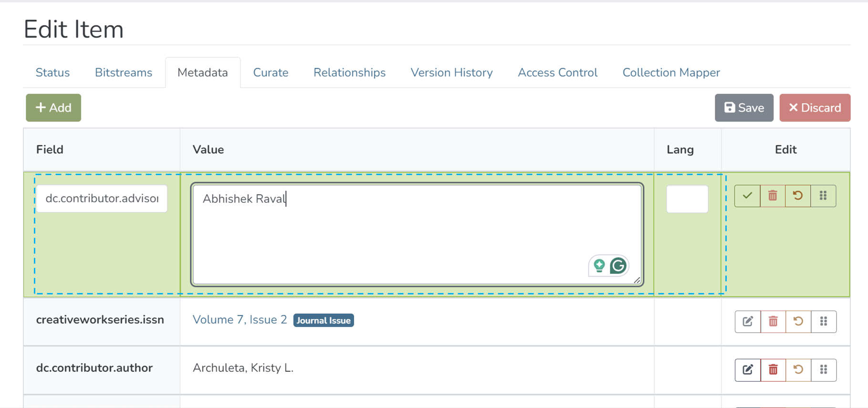
Task: Go to the Access Control tab
Action: [557, 73]
